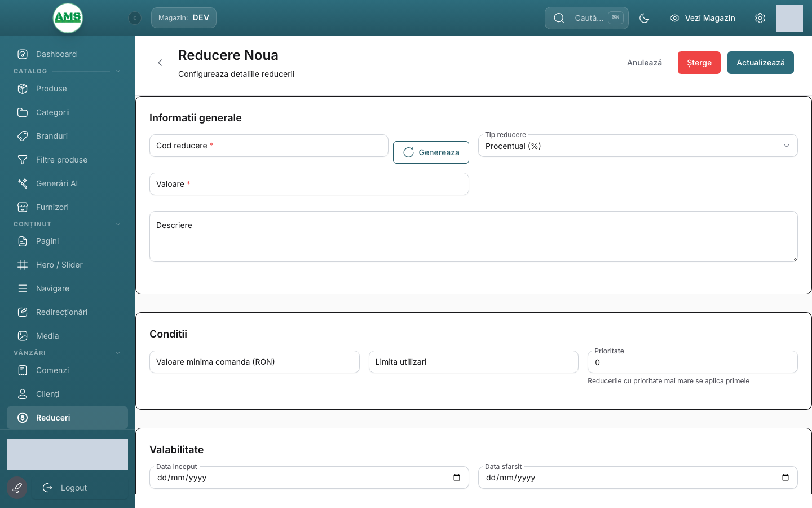Screen dimensions: 812x508
Task: Click the brush icon near Logout
Action: 17,488
